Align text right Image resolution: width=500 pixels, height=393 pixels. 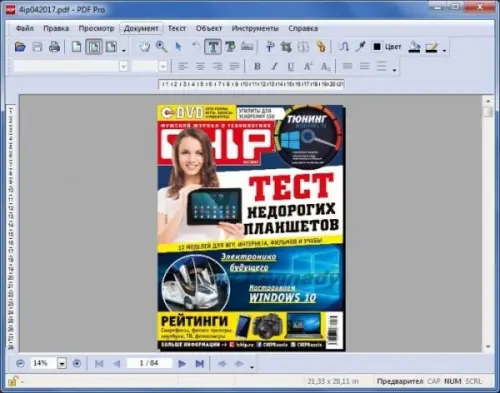pos(217,66)
